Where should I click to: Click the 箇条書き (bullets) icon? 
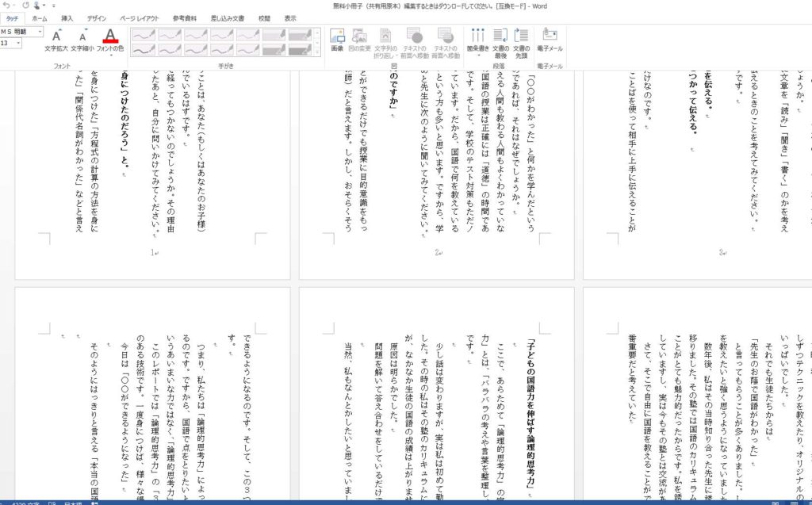pyautogui.click(x=477, y=36)
